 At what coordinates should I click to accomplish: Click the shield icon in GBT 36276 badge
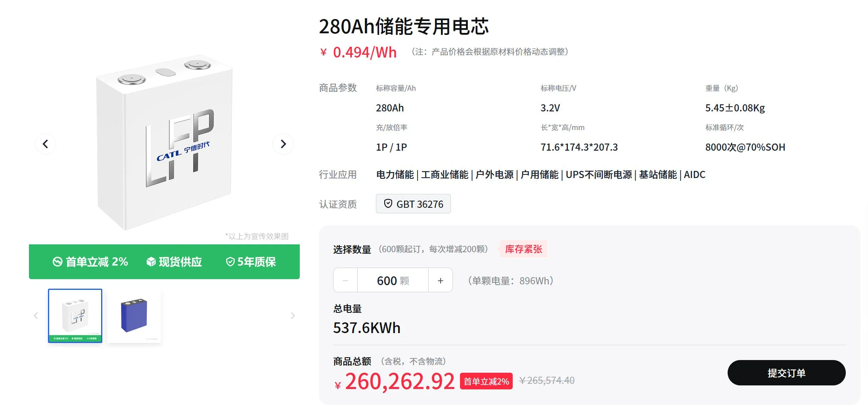pyautogui.click(x=388, y=203)
